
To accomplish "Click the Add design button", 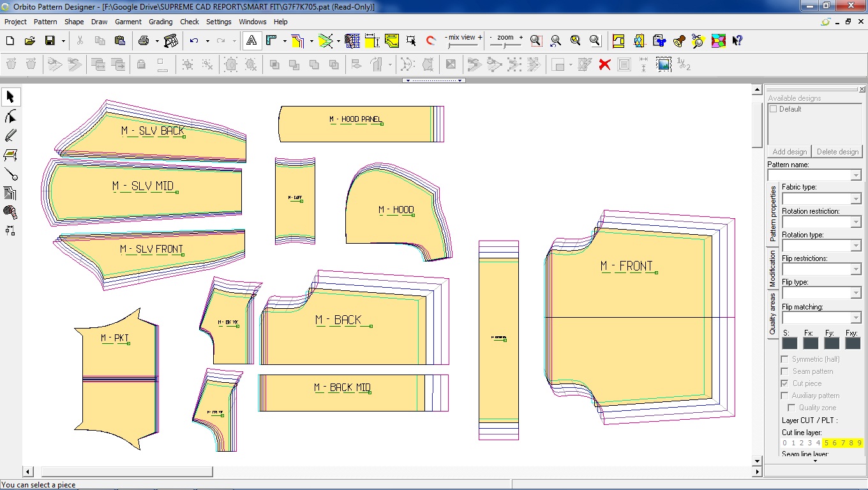I will click(x=789, y=152).
